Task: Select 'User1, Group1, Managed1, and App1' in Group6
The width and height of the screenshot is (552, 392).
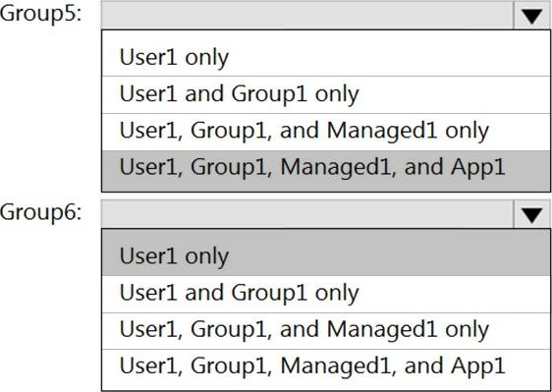Action: [x=326, y=369]
